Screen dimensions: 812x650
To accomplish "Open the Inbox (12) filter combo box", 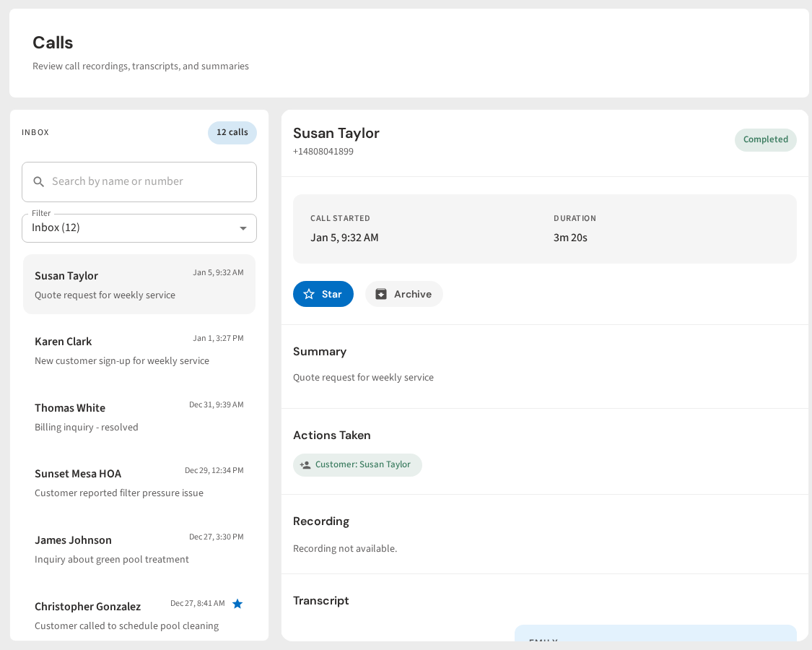I will [139, 228].
